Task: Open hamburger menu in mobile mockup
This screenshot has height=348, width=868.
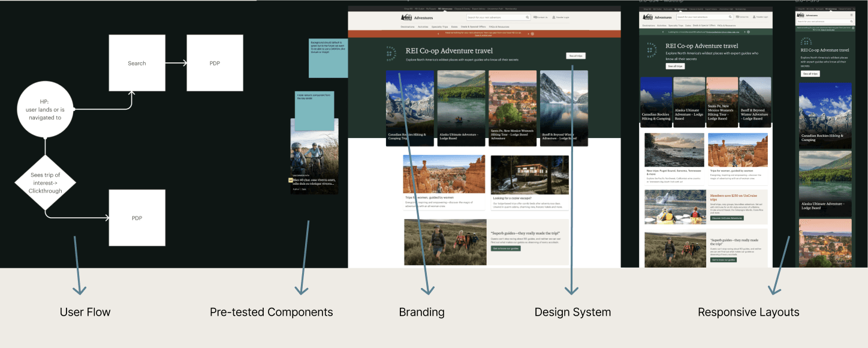Action: pyautogui.click(x=851, y=15)
